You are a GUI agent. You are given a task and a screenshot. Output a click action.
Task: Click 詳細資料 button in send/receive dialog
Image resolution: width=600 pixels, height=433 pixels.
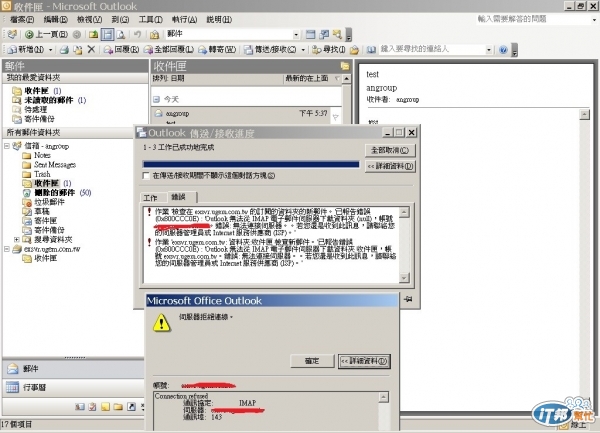point(390,166)
